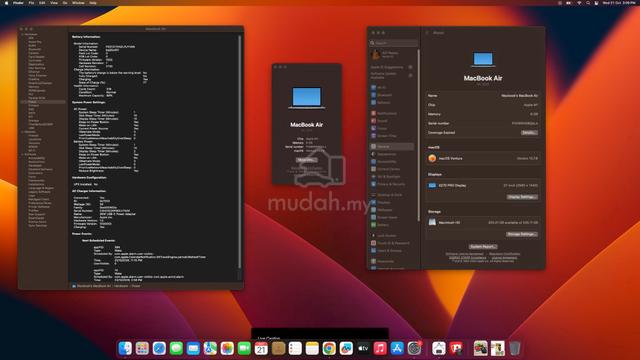Click the System Settings sidebar scrollbar
Screen dimensions: 640x360
(x=418, y=135)
